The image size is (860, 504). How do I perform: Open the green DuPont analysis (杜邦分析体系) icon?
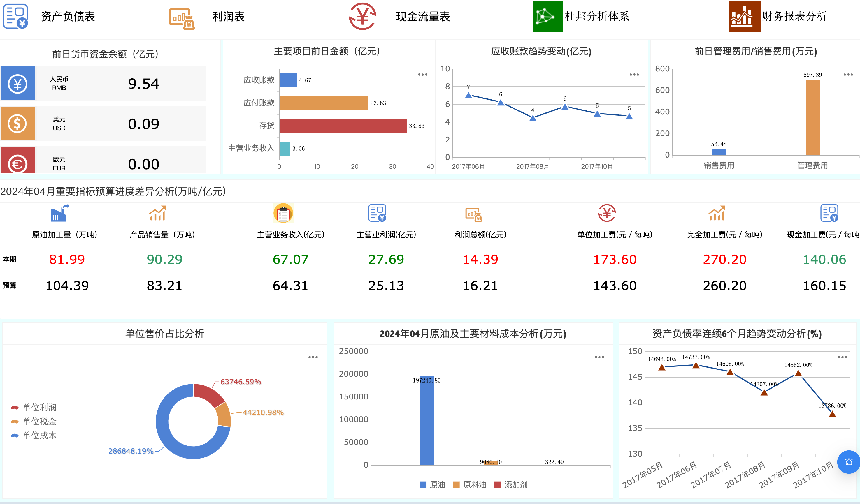(548, 16)
